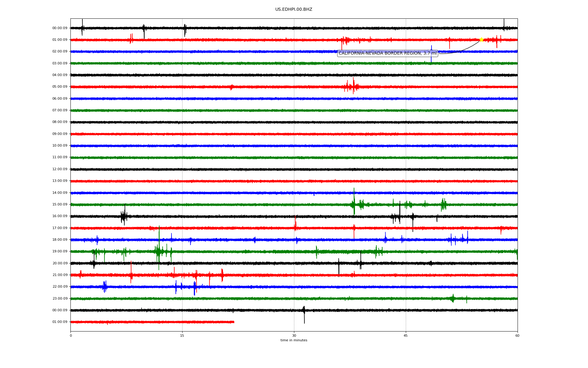The height and width of the screenshot is (368, 588).
Task: Click the 14:00:09 row label
Action: (60, 193)
